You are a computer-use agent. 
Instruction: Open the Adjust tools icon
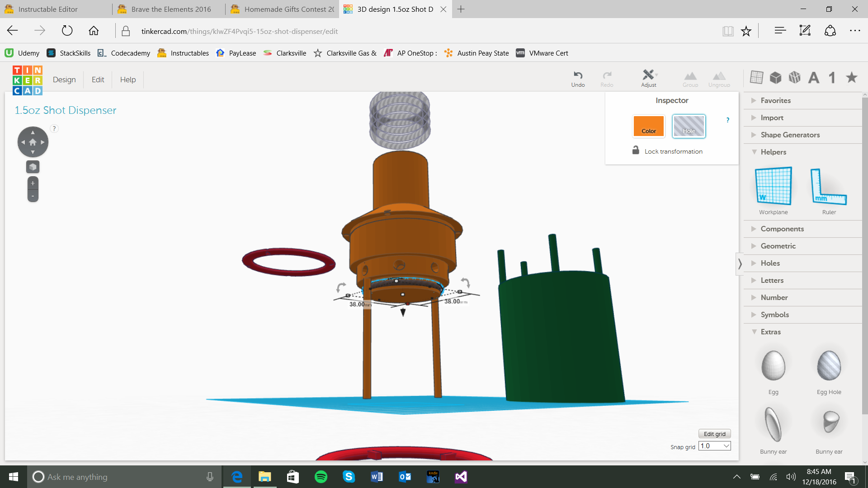tap(648, 75)
